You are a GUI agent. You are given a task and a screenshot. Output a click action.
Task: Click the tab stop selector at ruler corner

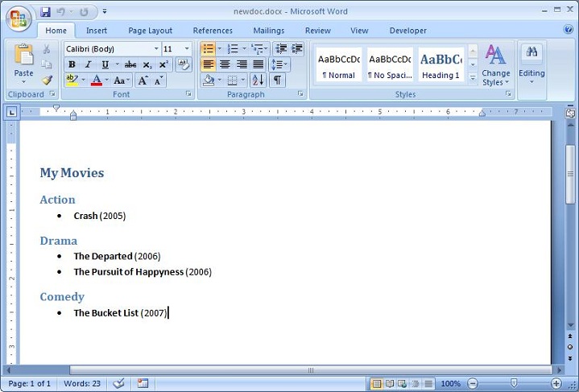click(x=12, y=112)
